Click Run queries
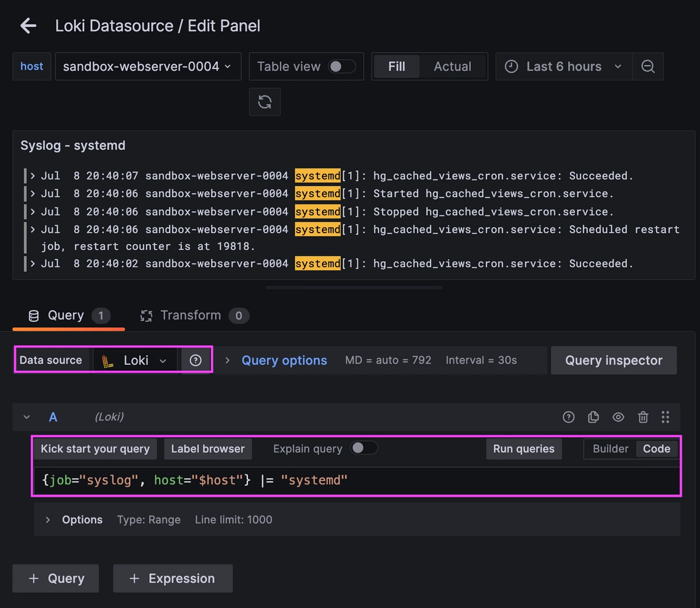700x608 pixels. [x=524, y=449]
